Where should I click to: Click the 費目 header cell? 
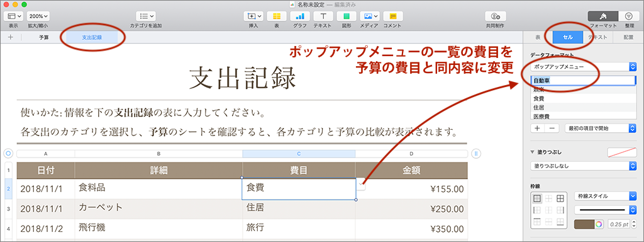click(299, 170)
